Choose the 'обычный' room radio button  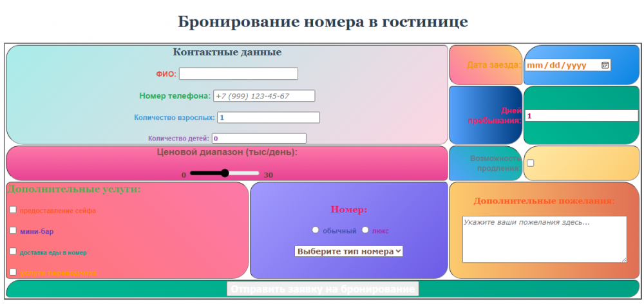coord(316,230)
